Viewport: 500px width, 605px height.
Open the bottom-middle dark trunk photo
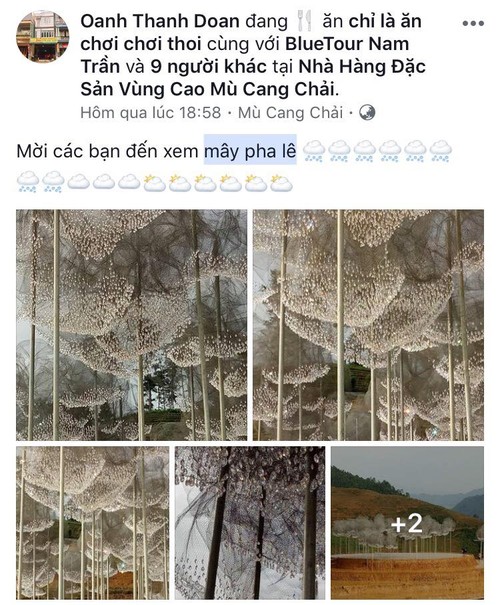tap(250, 523)
